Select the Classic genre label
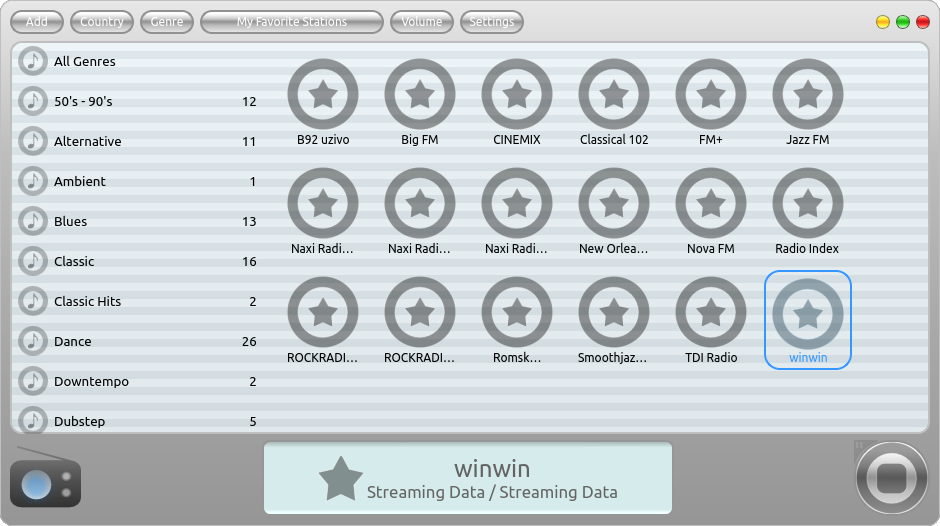Image resolution: width=940 pixels, height=526 pixels. (74, 262)
